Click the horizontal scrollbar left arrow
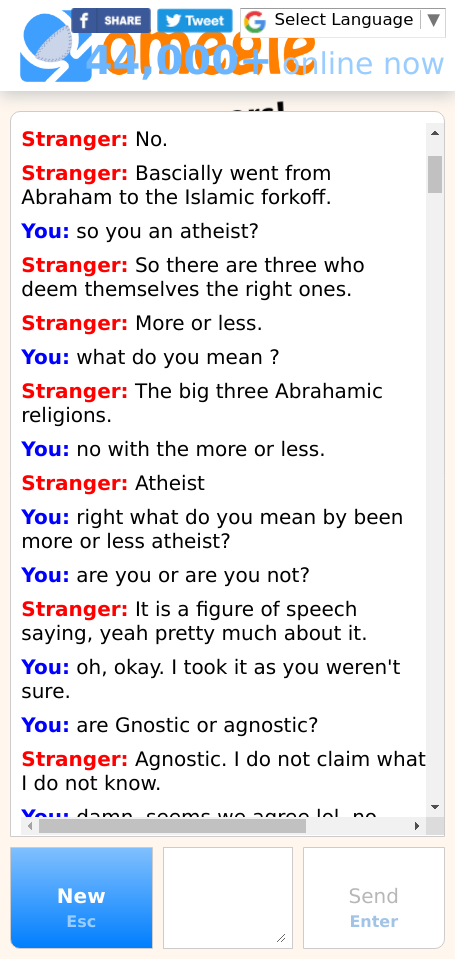455x959 pixels. (x=30, y=826)
